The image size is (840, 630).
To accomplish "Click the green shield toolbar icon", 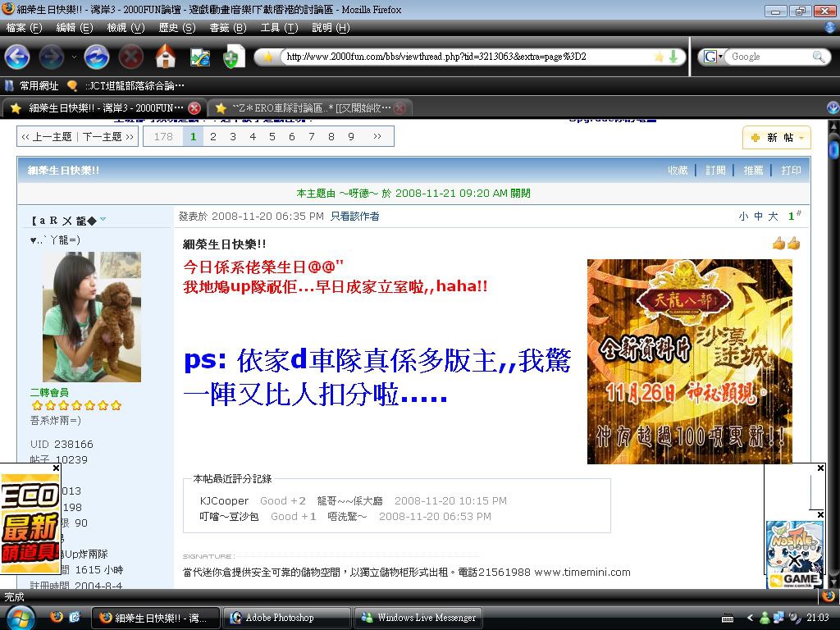I will pyautogui.click(x=232, y=57).
